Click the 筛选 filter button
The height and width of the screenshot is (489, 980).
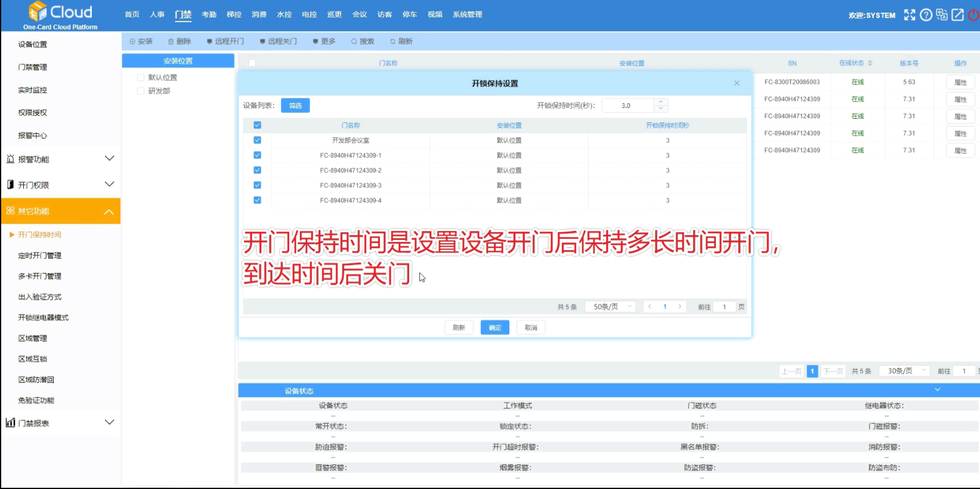[x=295, y=106]
